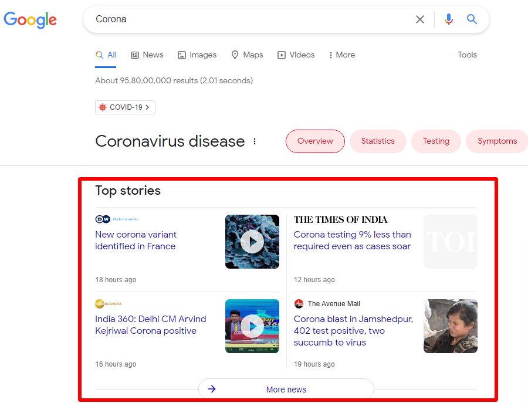Clear the search box with X icon
The height and width of the screenshot is (420, 528).
(419, 19)
